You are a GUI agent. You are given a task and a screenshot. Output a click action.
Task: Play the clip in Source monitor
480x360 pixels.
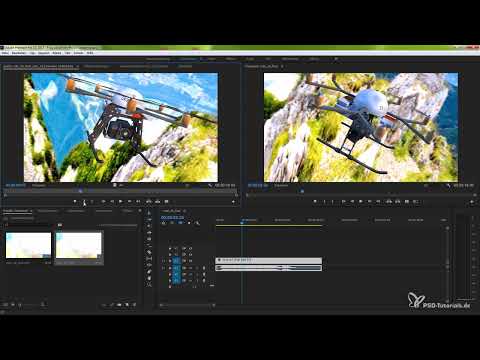coord(121,202)
